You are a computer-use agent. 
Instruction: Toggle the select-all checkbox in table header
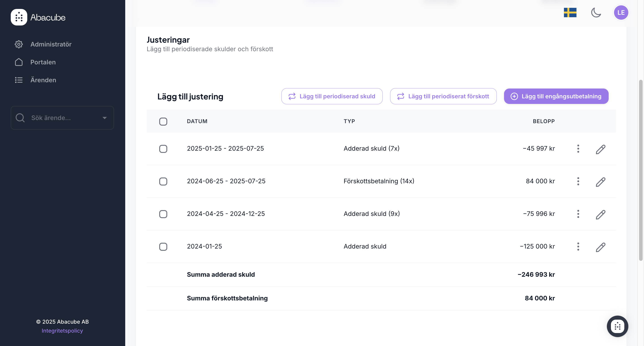(163, 121)
